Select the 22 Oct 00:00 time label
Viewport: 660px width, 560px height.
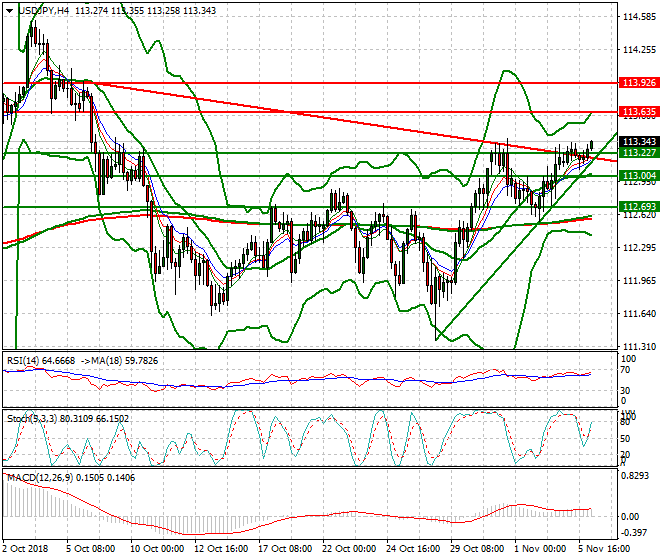(349, 549)
